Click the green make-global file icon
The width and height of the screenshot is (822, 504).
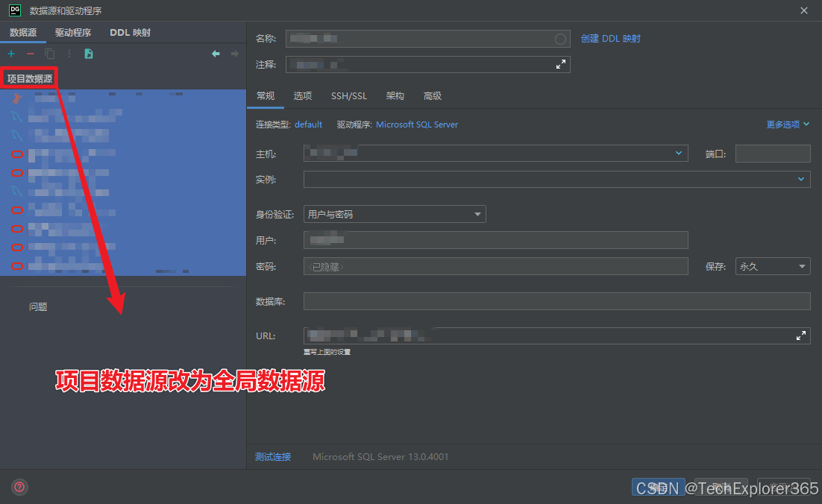coord(89,54)
